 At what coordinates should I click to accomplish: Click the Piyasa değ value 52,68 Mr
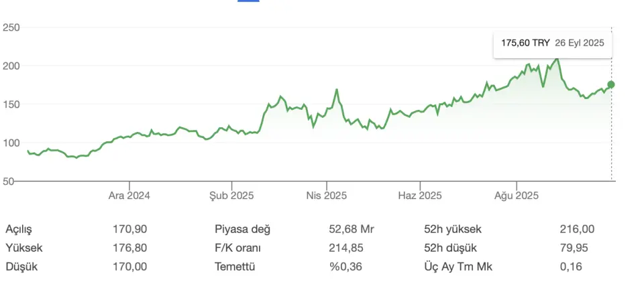coord(352,229)
